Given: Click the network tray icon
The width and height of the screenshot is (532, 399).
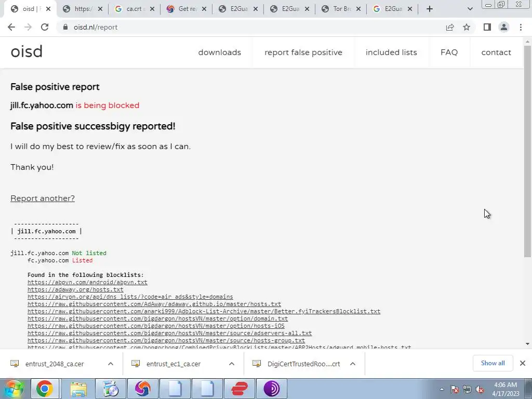Looking at the screenshot, I should tap(467, 389).
